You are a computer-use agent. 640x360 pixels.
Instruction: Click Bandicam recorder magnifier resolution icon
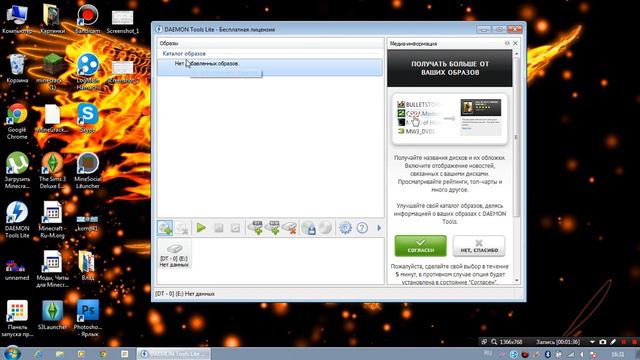(x=494, y=342)
